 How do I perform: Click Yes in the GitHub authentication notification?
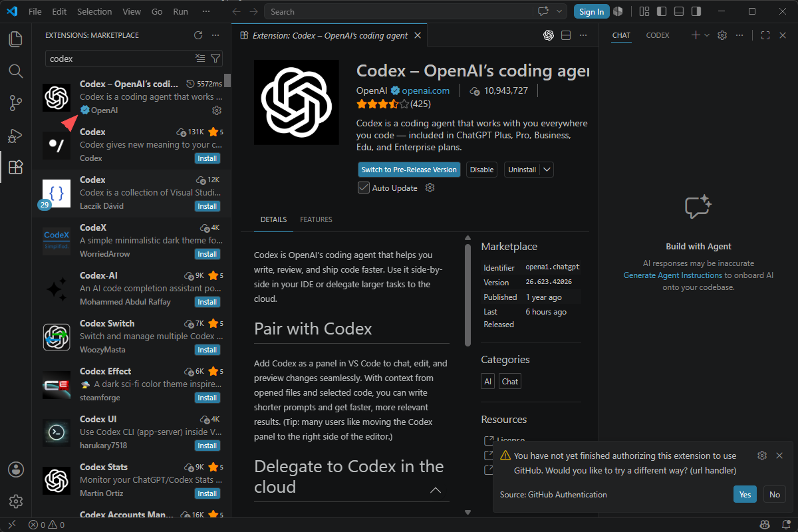pos(745,494)
